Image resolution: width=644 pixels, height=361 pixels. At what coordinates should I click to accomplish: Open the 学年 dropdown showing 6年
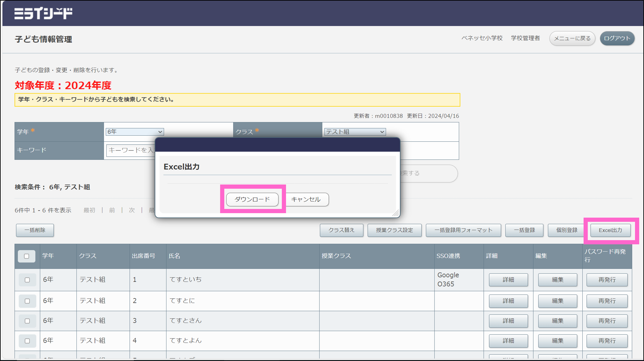point(135,132)
